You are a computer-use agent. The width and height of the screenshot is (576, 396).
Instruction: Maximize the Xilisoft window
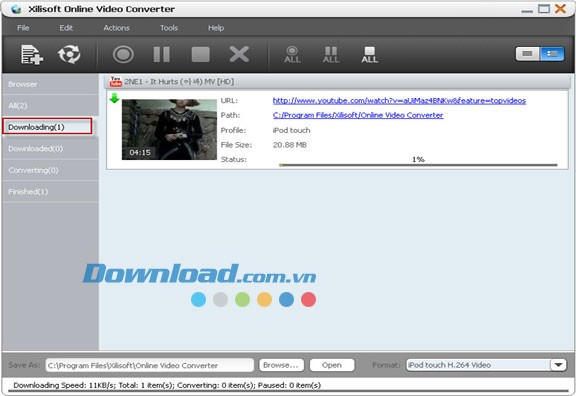[544, 9]
